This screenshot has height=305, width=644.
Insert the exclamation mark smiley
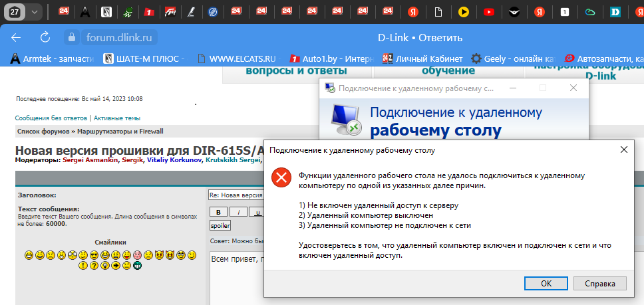(x=83, y=265)
